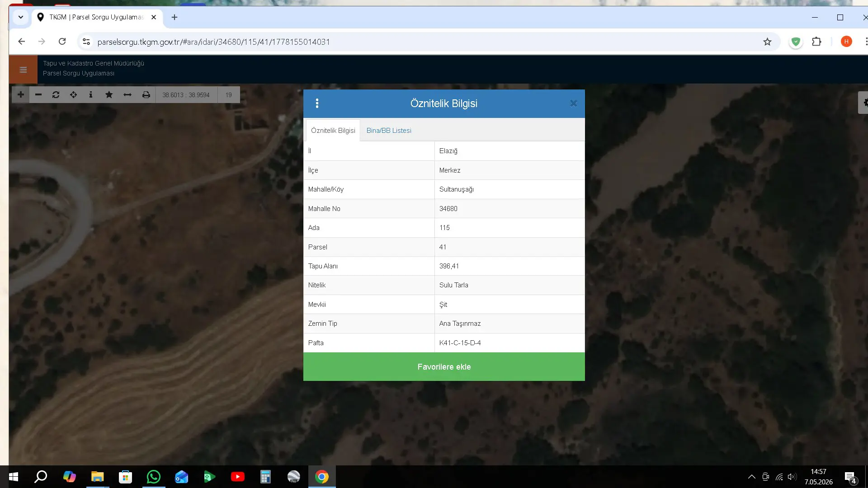Click the address bar URL
This screenshot has width=868, height=488.
click(x=213, y=42)
